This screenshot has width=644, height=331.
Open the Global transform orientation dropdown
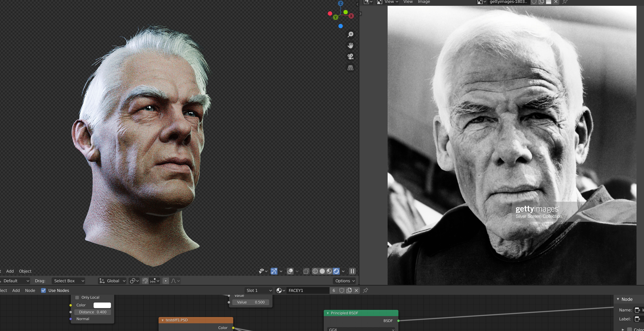click(112, 281)
